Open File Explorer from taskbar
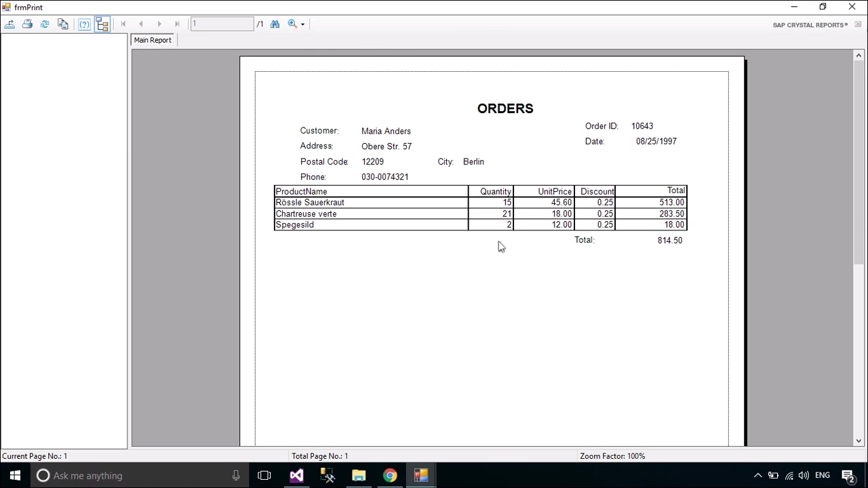868x488 pixels. 359,476
